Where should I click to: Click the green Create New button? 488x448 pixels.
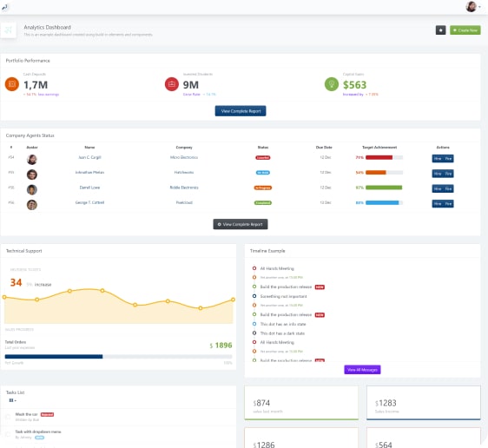click(465, 30)
